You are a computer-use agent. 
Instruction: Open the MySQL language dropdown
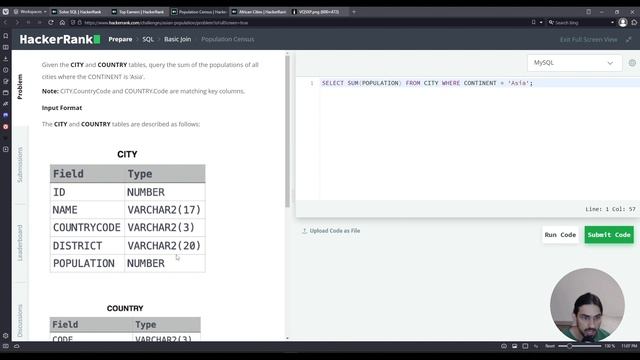tap(574, 63)
